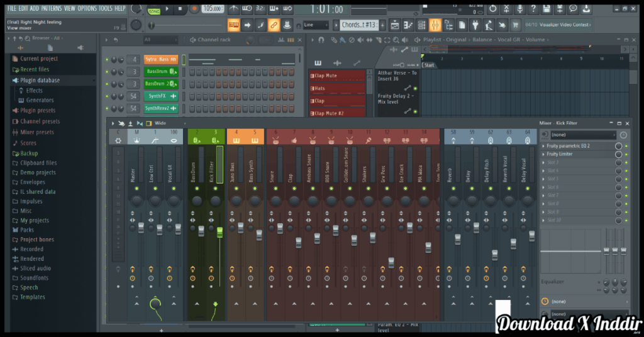Click channel rack graph editor icon
Viewport: 644px width, 337px height.
pos(281,40)
